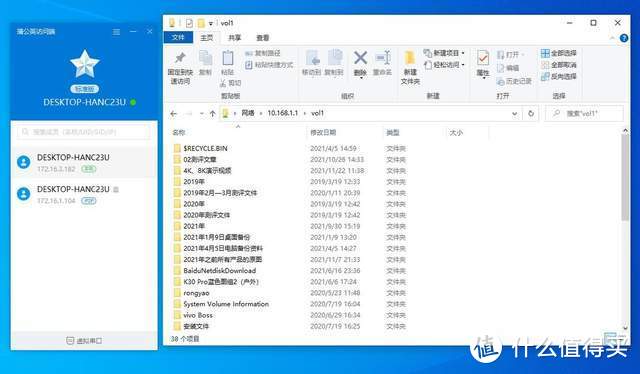Select device with IP 172.16.3.182
Image resolution: width=640 pixels, height=374 pixels.
point(84,162)
